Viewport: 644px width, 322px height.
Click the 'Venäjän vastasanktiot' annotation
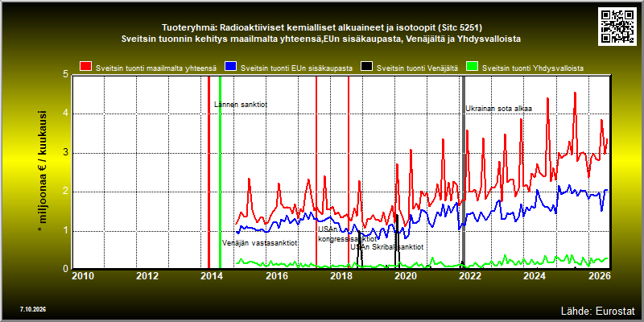(x=259, y=243)
